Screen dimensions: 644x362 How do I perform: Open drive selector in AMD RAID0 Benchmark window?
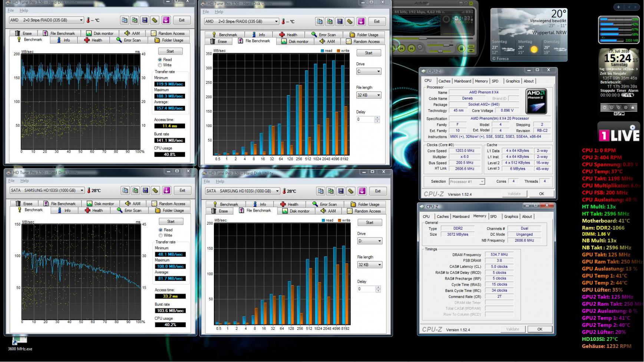pos(47,20)
